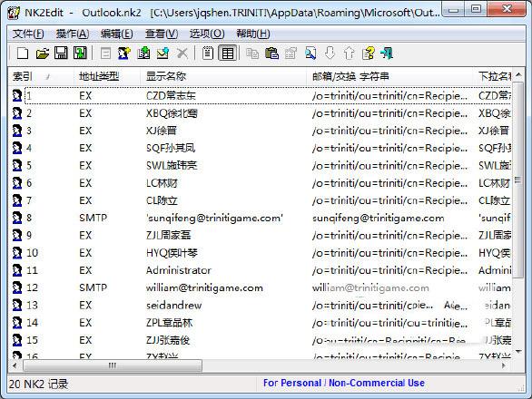Click vertical scrollbar down arrow
Viewport: 532px width, 399px height.
click(x=518, y=352)
